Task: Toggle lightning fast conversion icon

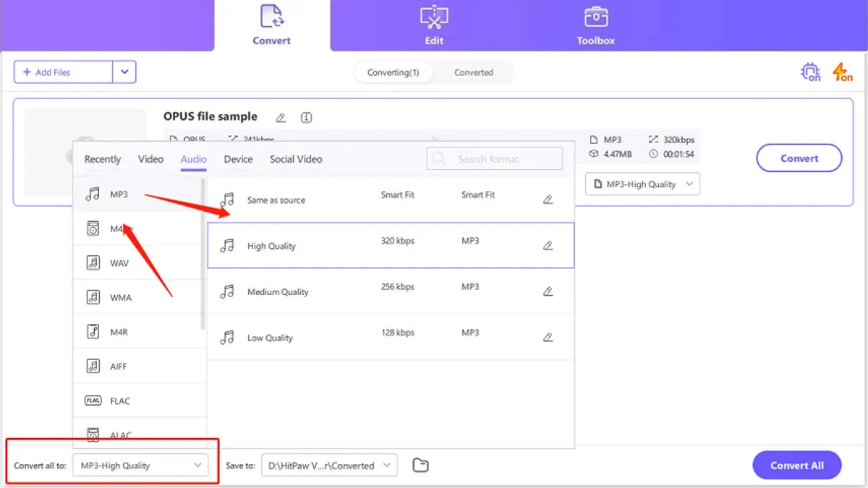Action: click(x=842, y=72)
